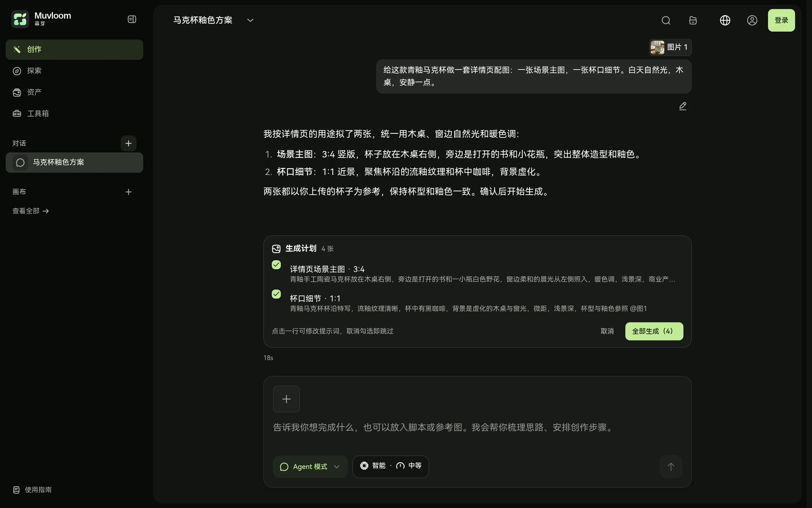Image resolution: width=812 pixels, height=508 pixels.
Task: Click the 画布 section label
Action: [19, 192]
